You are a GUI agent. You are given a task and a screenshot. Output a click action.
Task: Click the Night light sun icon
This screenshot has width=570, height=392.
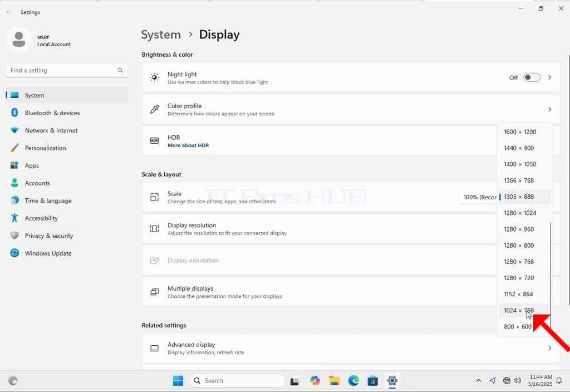coord(155,77)
